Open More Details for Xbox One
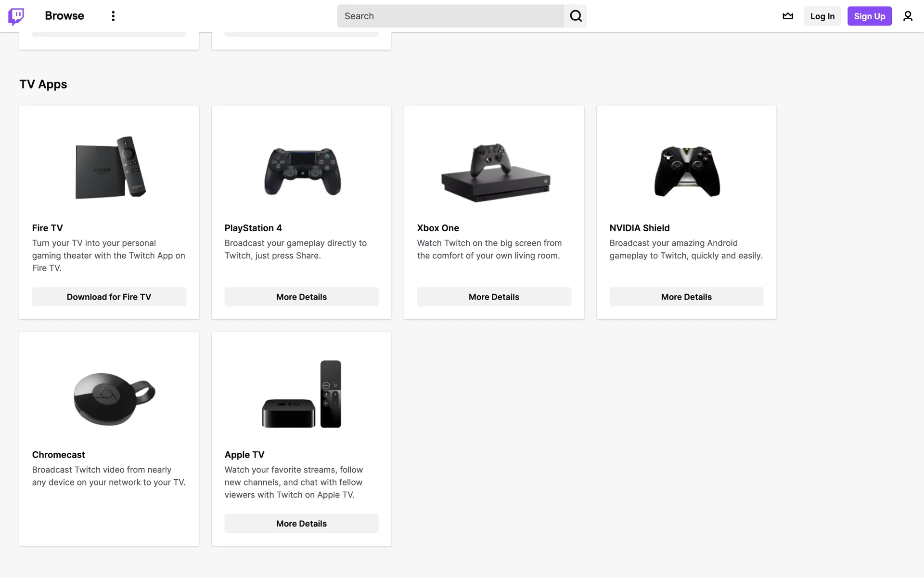924x578 pixels. coord(494,297)
